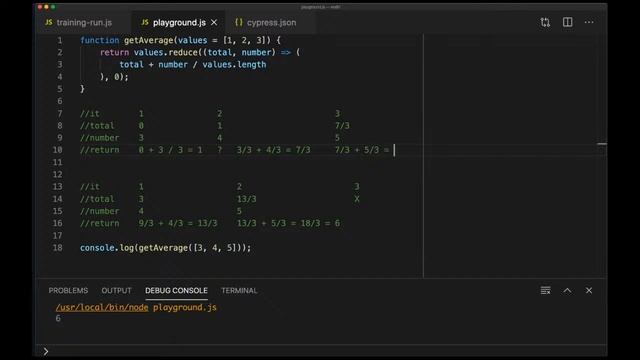Click the debug console input prompt
Image resolution: width=640 pixels, height=360 pixels.
321,351
